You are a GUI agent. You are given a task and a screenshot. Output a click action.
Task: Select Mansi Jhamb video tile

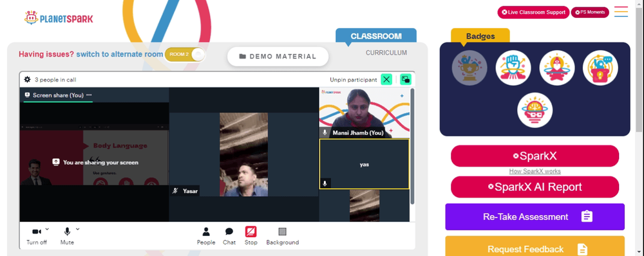(x=365, y=113)
